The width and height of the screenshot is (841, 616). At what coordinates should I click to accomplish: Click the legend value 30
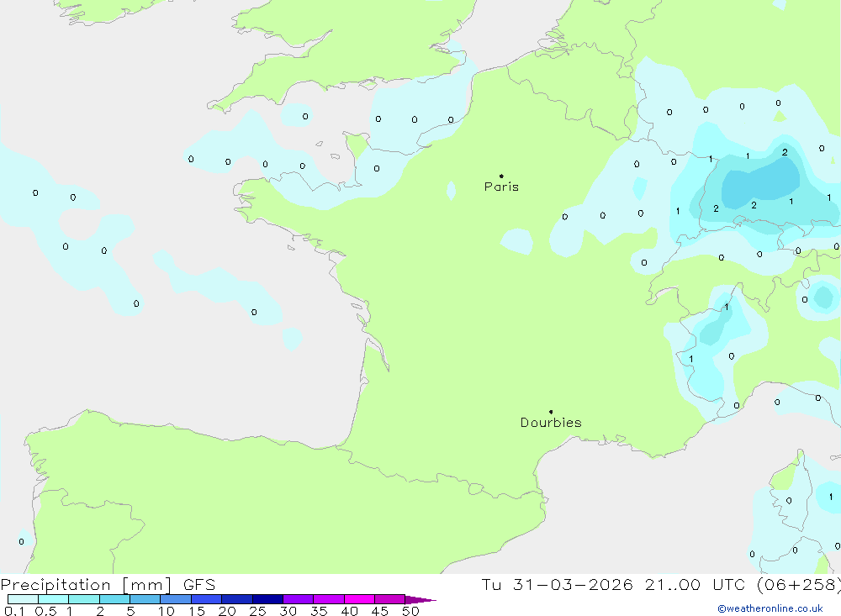(288, 611)
